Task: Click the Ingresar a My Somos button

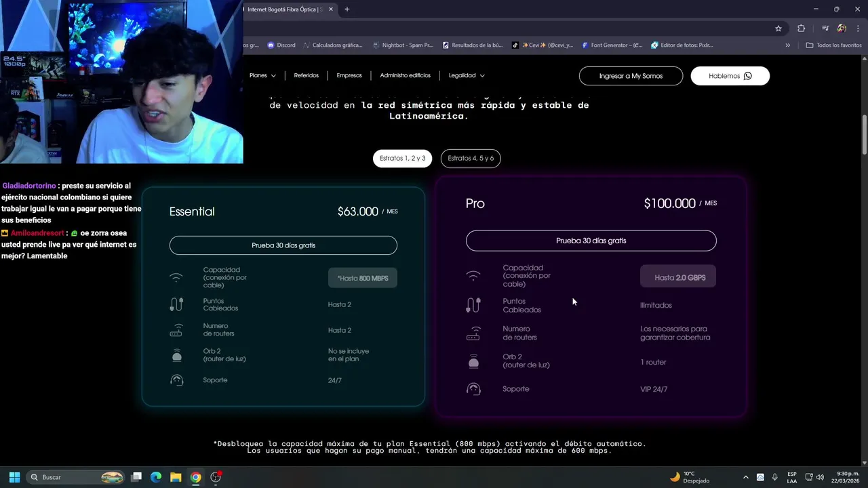Action: [x=631, y=76]
